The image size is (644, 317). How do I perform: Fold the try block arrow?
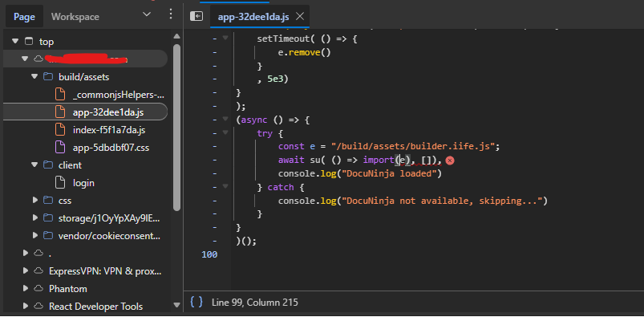point(225,132)
